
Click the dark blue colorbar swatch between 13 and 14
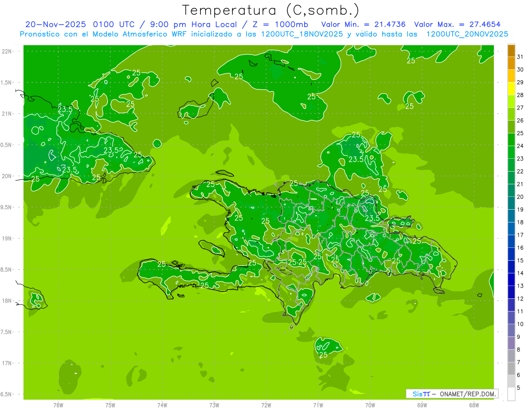coord(511,280)
